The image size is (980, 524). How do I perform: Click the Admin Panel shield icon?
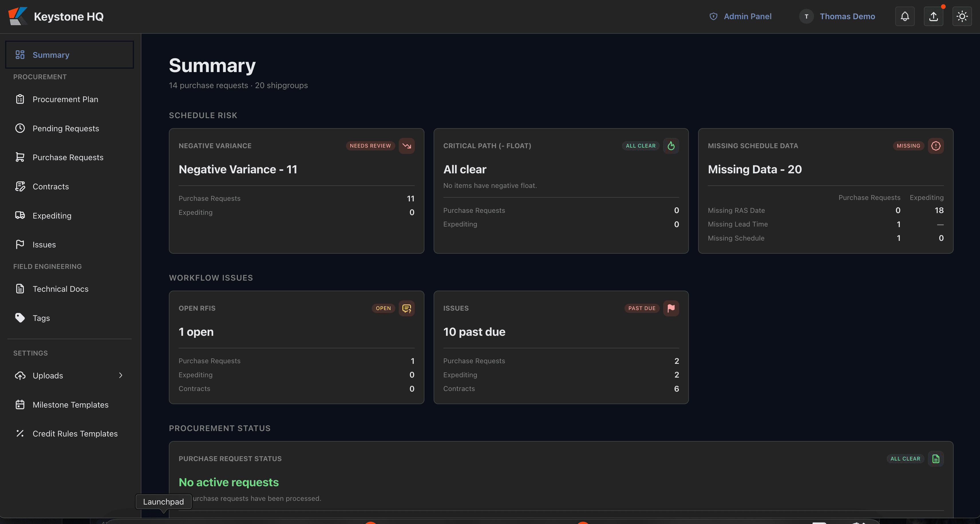click(714, 16)
